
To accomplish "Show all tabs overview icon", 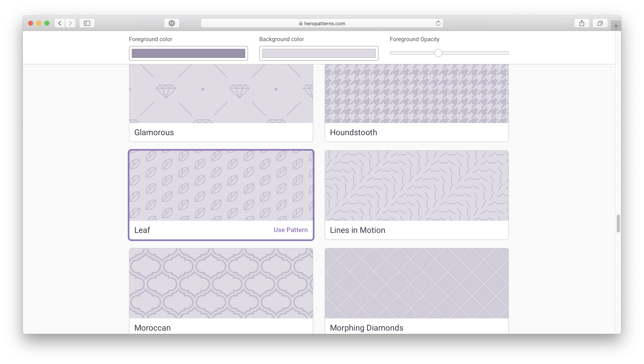I will [x=600, y=23].
